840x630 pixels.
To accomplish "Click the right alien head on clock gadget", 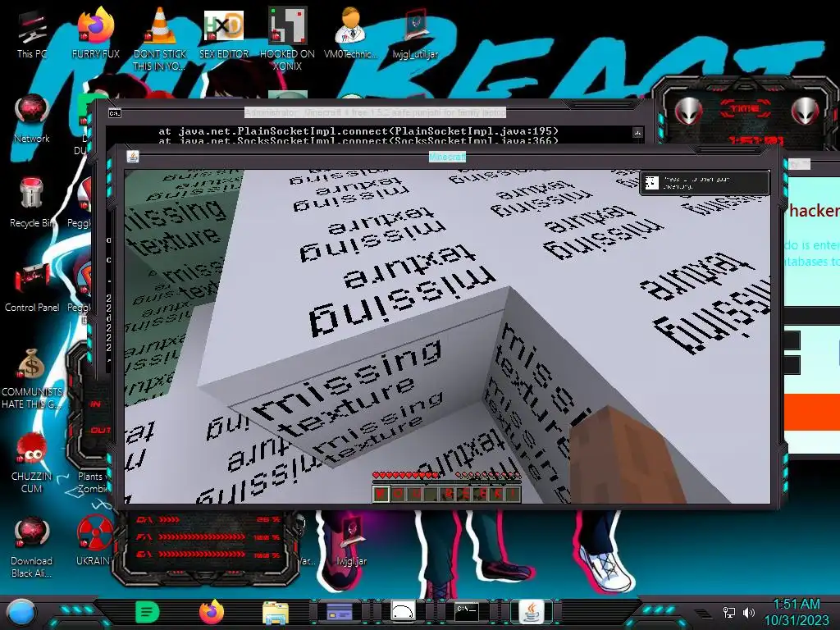I will [805, 112].
